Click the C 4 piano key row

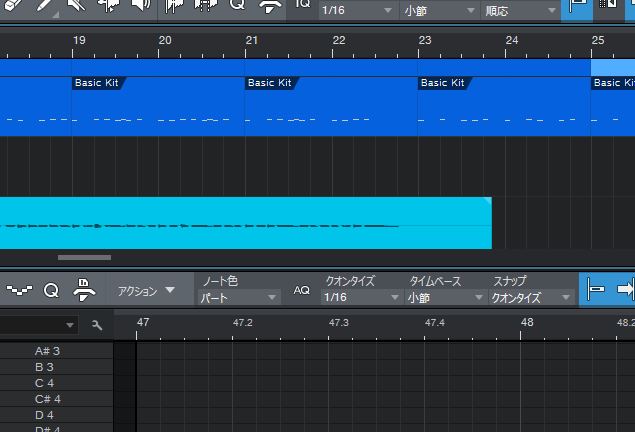pos(56,383)
